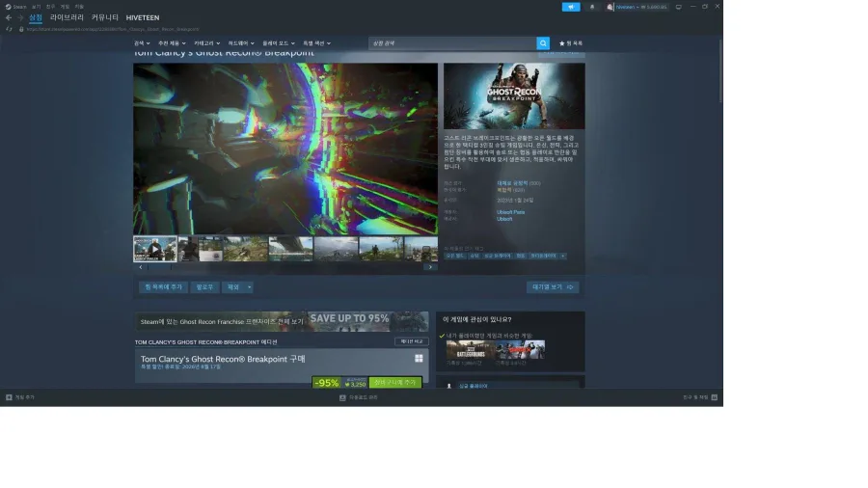
Task: Expand the 검색 browse dropdown
Action: [142, 43]
